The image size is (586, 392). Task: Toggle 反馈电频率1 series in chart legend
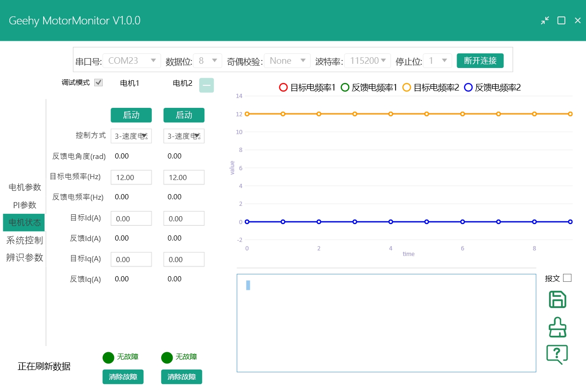[x=368, y=87]
